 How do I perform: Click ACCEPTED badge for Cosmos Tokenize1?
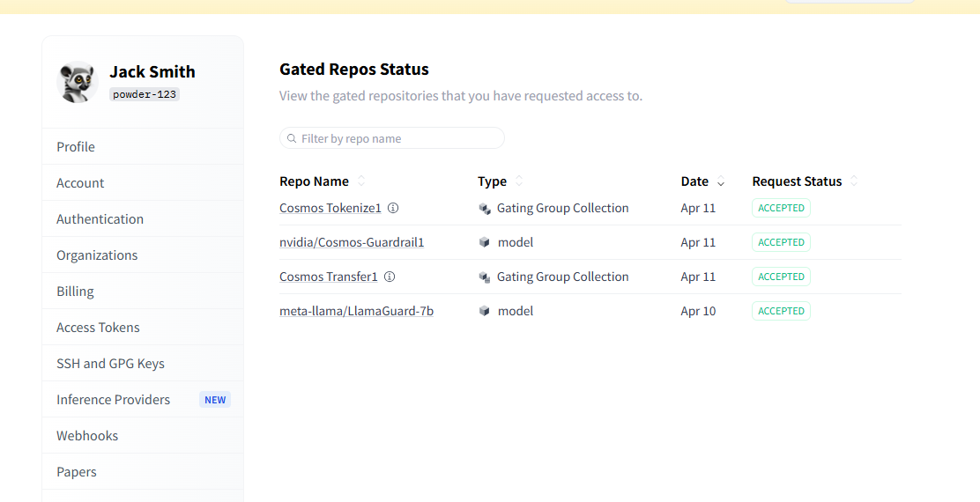[781, 208]
